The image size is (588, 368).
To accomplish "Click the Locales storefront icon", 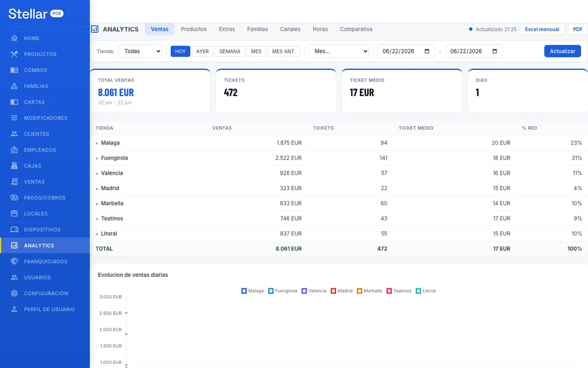I will 14,213.
